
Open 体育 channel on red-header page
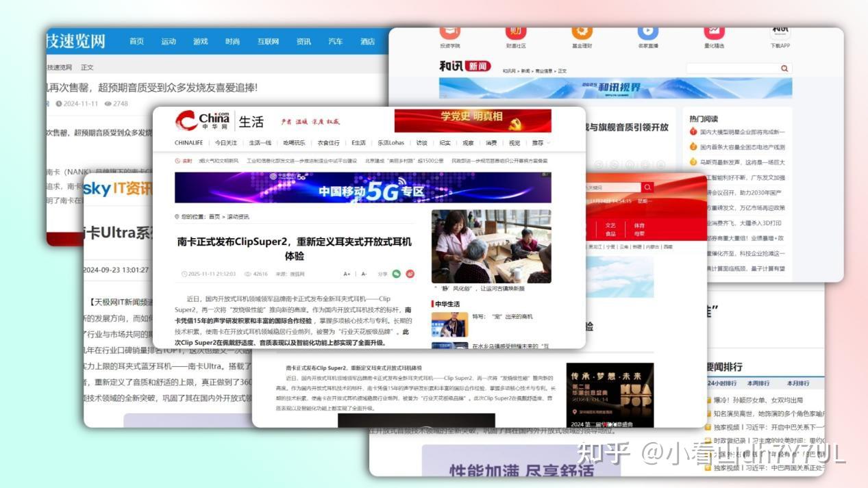[x=639, y=225]
